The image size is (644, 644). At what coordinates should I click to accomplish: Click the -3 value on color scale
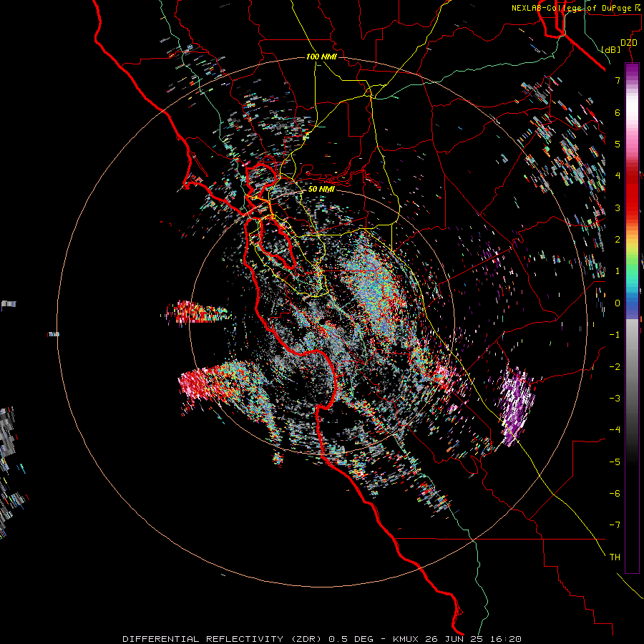615,399
